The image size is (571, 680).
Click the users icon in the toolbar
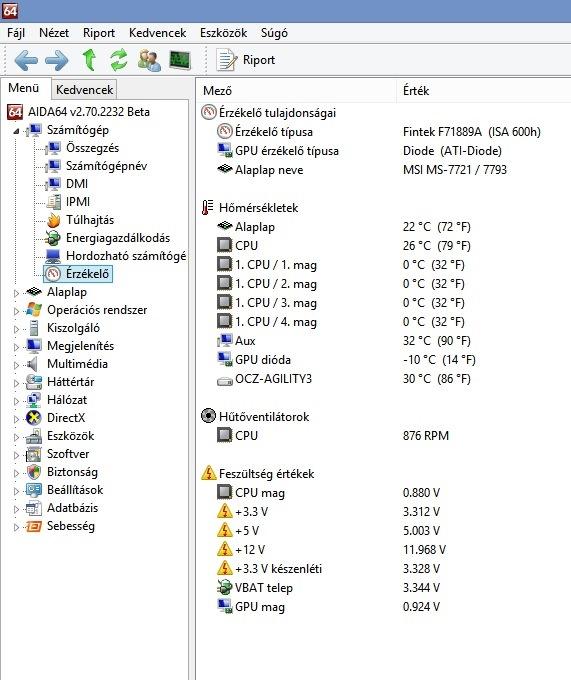149,60
